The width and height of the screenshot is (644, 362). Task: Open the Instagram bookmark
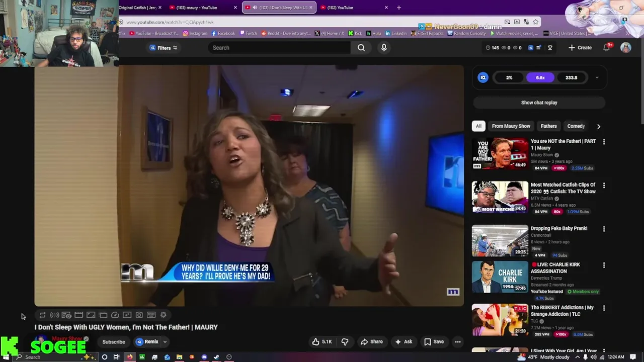195,33
